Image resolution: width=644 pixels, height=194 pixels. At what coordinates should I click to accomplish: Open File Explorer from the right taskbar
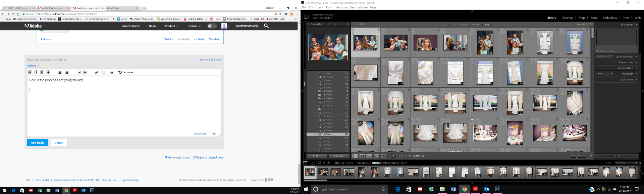(x=442, y=189)
